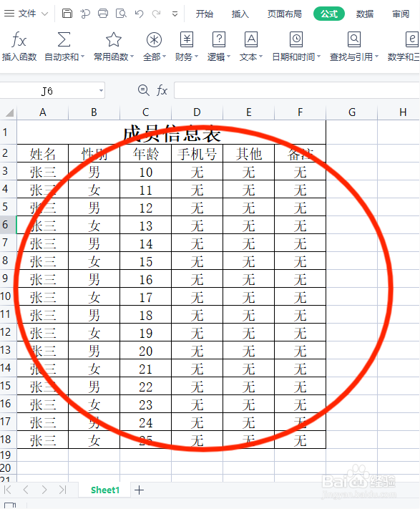Click the 其他 header cell

pyautogui.click(x=248, y=153)
